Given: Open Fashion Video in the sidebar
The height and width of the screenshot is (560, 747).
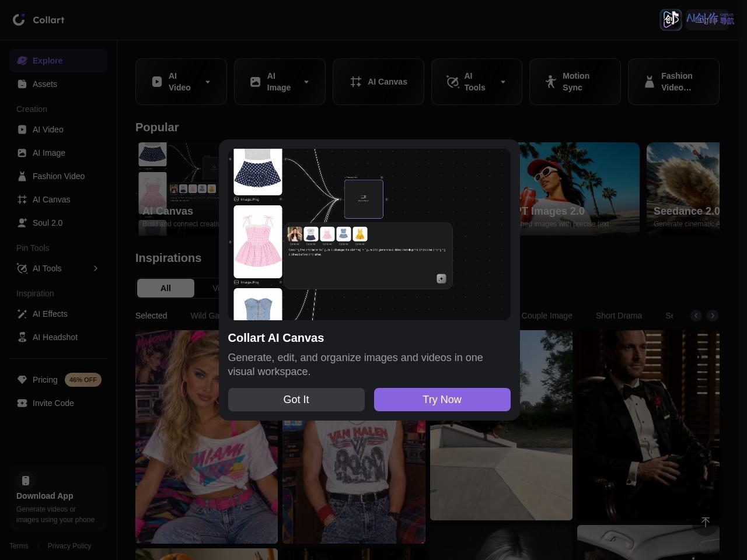Looking at the screenshot, I should 58,176.
